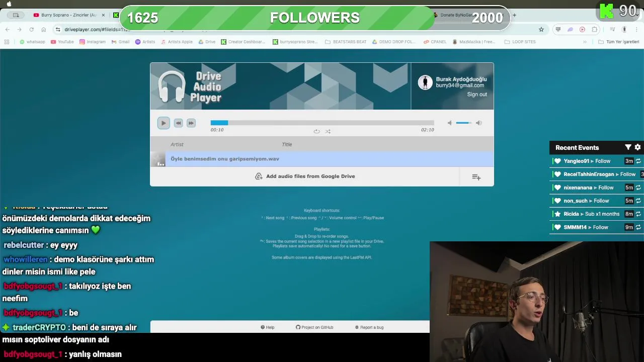Image resolution: width=644 pixels, height=362 pixels.
Task: Open the whatsapp bookmark
Action: [32, 42]
